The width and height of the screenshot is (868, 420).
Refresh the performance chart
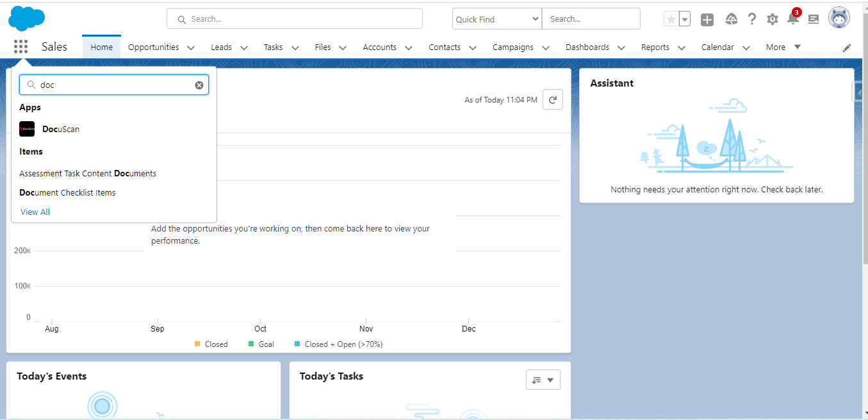point(552,99)
